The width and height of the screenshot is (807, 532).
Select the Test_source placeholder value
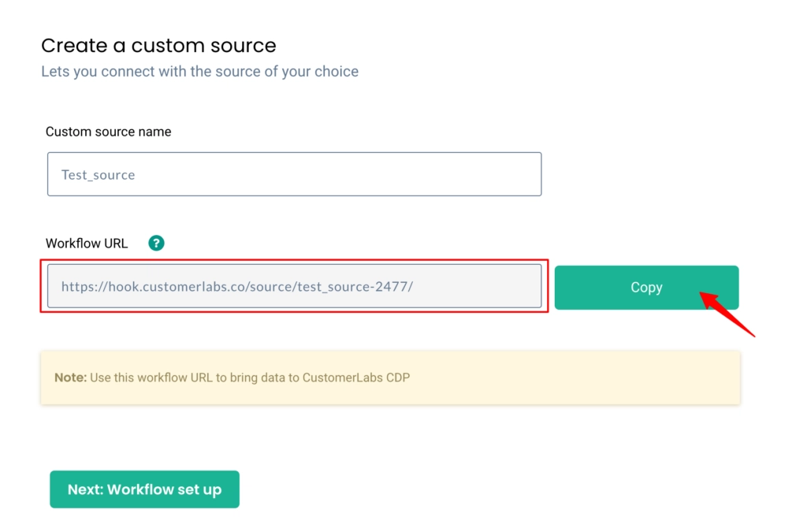click(x=96, y=174)
